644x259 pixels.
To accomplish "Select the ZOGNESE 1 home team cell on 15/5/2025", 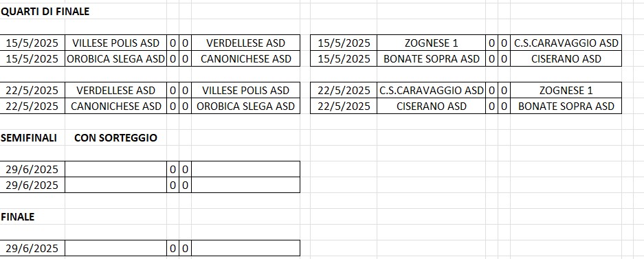I will tap(431, 43).
